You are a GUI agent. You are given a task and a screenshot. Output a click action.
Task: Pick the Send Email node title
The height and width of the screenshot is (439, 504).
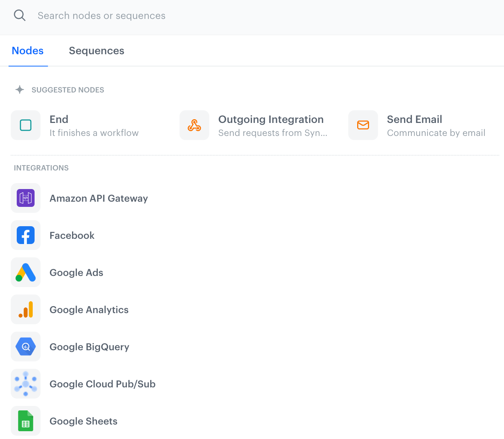(x=414, y=119)
